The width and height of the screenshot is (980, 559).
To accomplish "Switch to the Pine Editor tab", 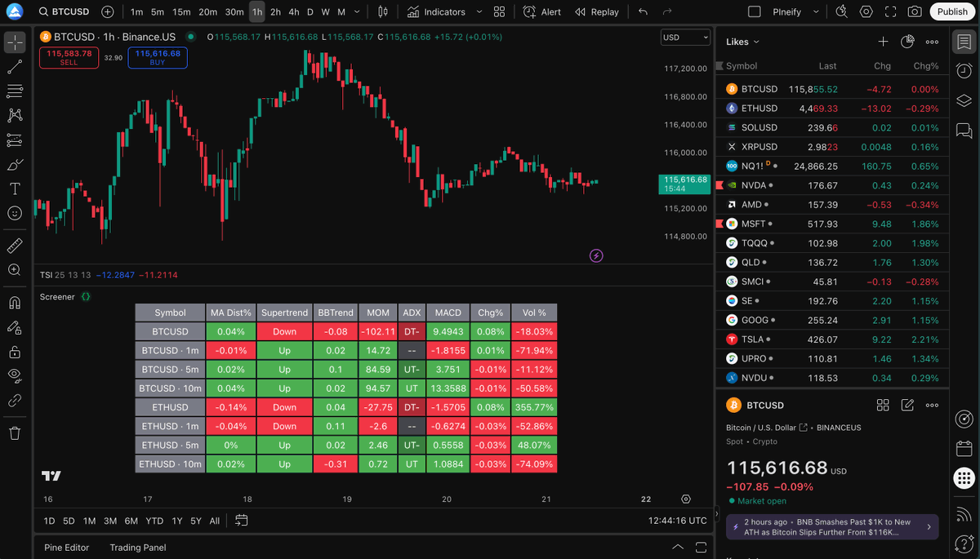I will point(67,548).
